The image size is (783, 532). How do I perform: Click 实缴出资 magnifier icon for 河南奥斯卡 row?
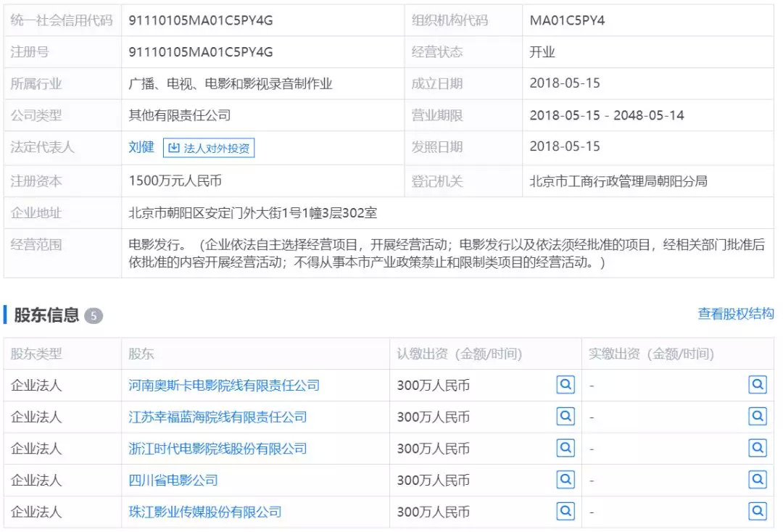(758, 385)
